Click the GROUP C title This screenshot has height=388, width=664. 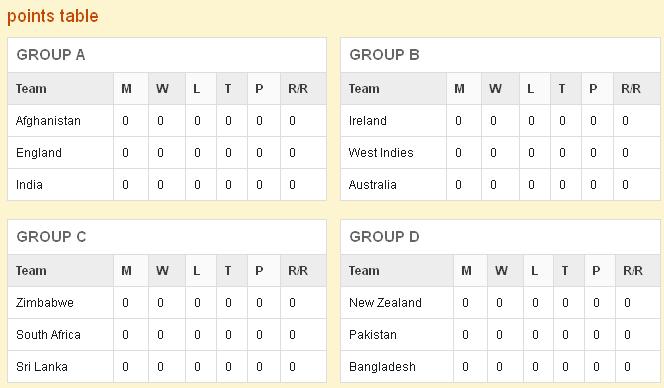[51, 236]
